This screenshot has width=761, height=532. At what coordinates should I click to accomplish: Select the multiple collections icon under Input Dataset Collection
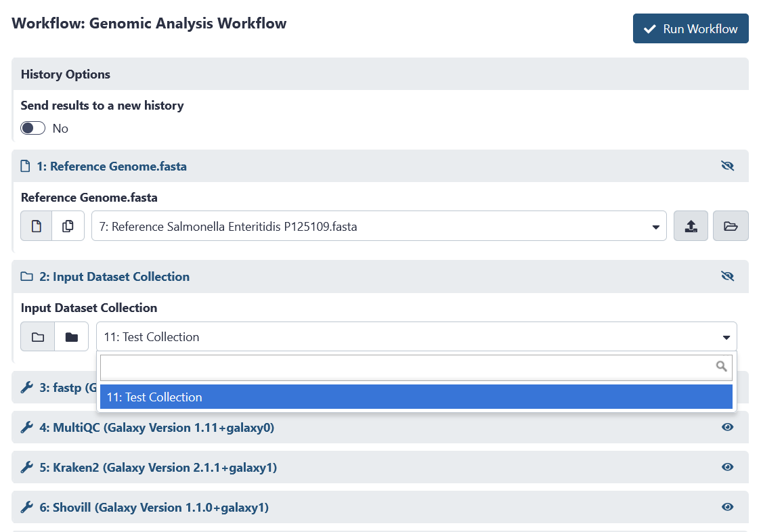71,336
